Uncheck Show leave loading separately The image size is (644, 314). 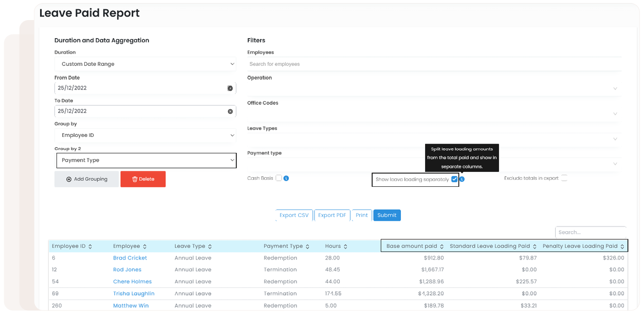[x=454, y=180]
